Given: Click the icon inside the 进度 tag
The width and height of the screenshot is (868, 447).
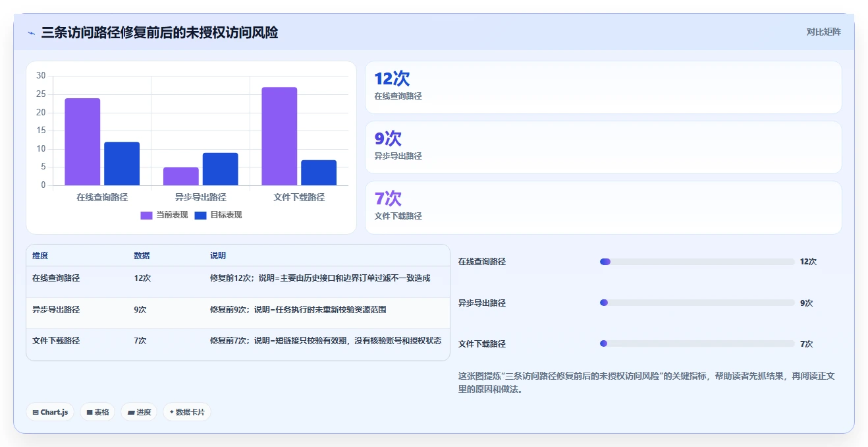Looking at the screenshot, I should pos(131,412).
